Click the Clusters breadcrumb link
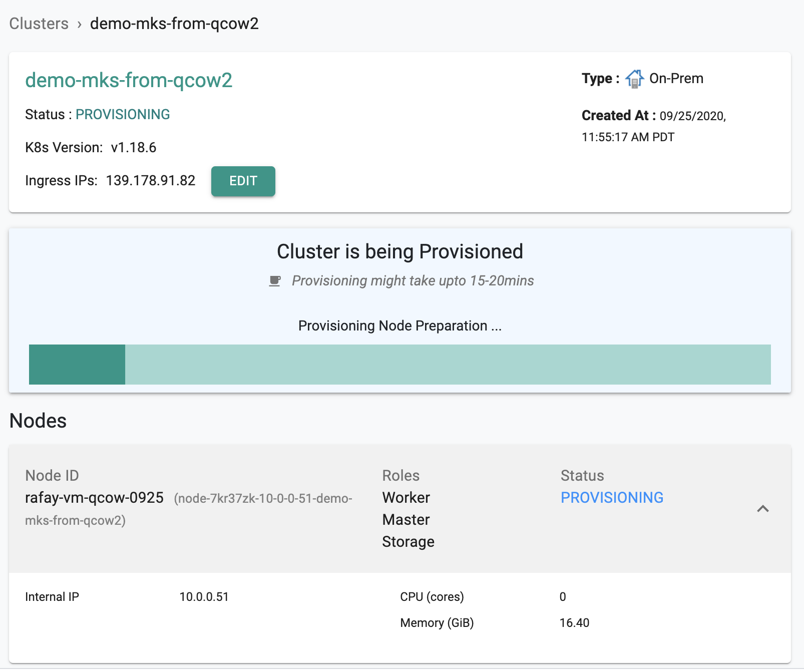The width and height of the screenshot is (804, 672). tap(39, 24)
